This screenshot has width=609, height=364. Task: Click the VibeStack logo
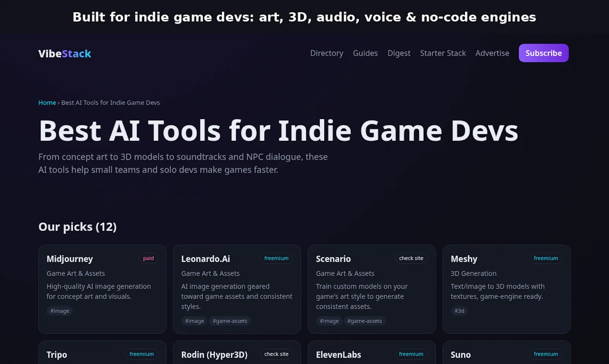tap(65, 54)
